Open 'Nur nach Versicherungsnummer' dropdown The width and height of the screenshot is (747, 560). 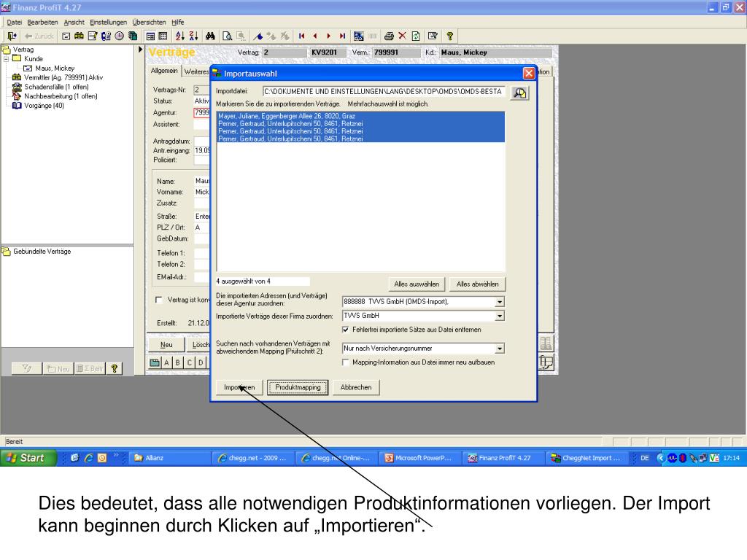coord(499,349)
